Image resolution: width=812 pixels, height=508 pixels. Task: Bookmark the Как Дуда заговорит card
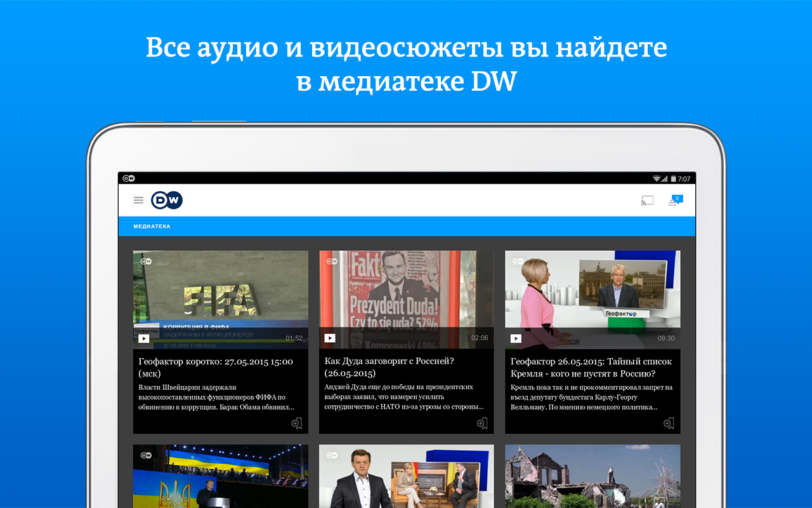pos(482,424)
